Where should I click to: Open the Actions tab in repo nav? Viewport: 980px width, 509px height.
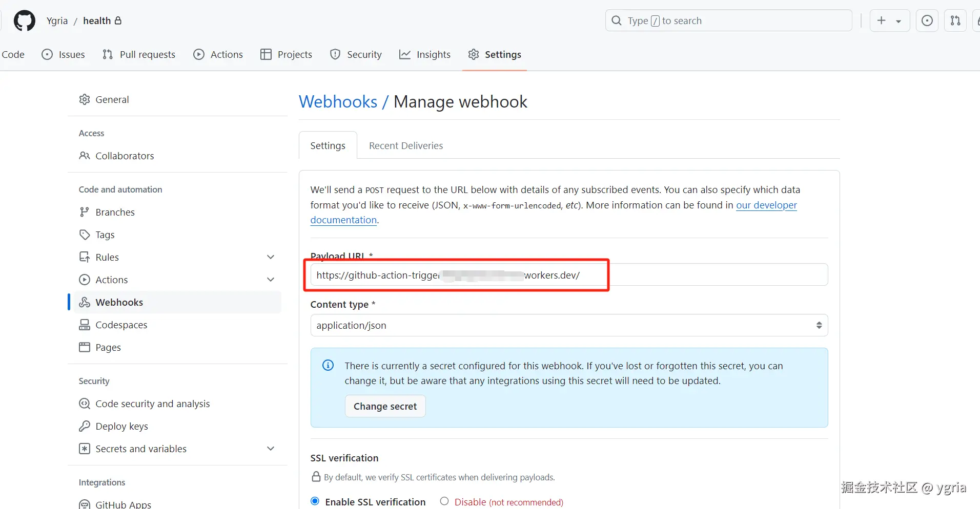pos(218,54)
